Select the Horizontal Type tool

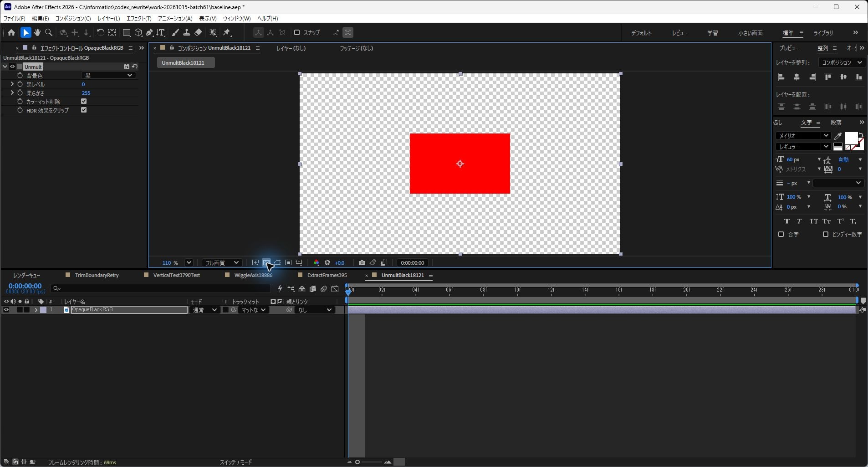tap(161, 32)
